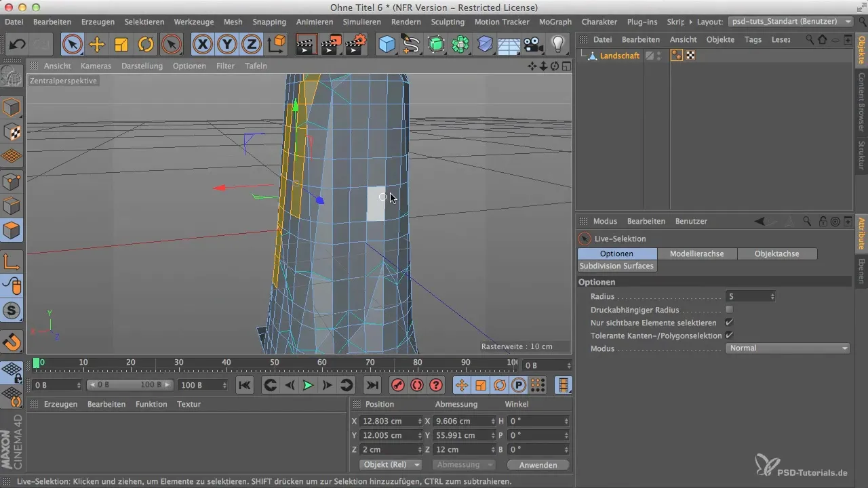Click the back arrow in Attribute Manager
868x488 pixels.
[760, 221]
